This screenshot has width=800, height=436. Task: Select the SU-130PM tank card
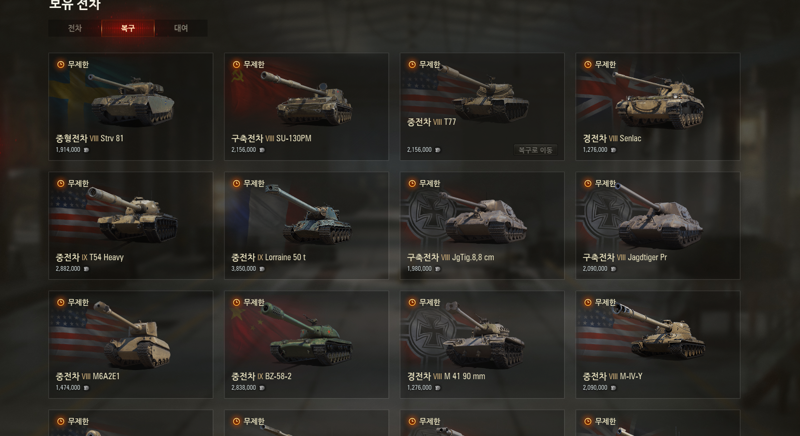(x=306, y=107)
